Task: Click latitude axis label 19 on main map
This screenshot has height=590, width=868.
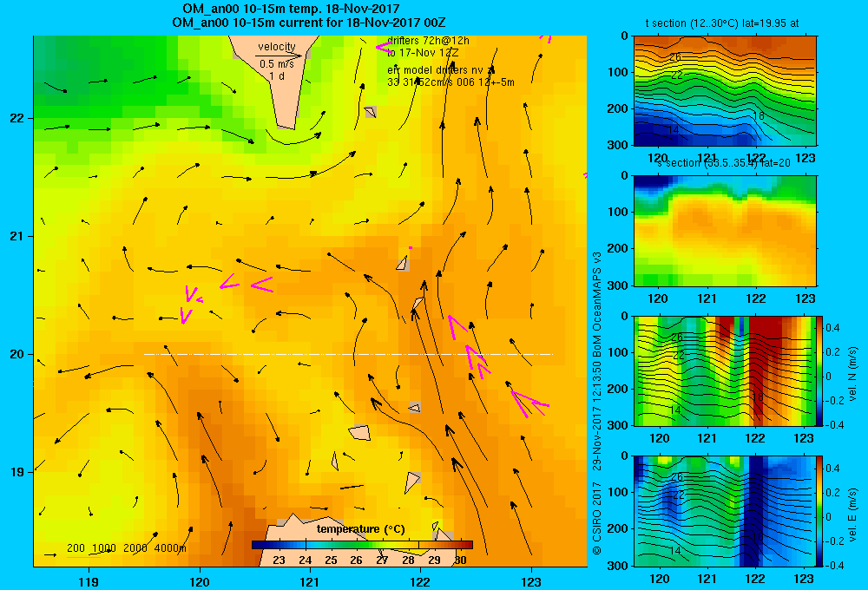Action: click(x=17, y=472)
